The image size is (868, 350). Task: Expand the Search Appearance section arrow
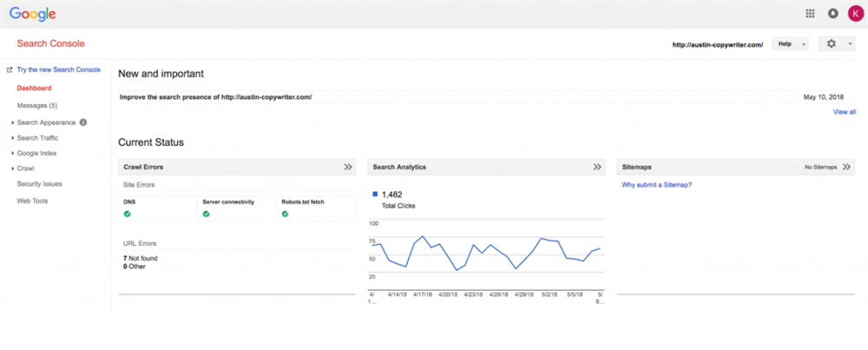(12, 123)
